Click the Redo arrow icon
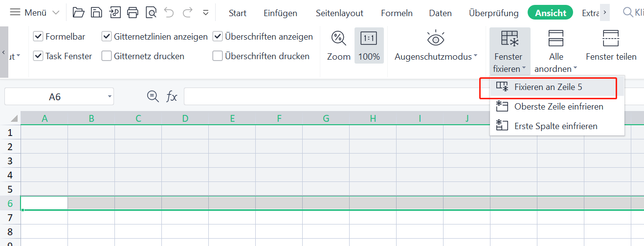Viewport: 644px width, 246px height. tap(187, 13)
